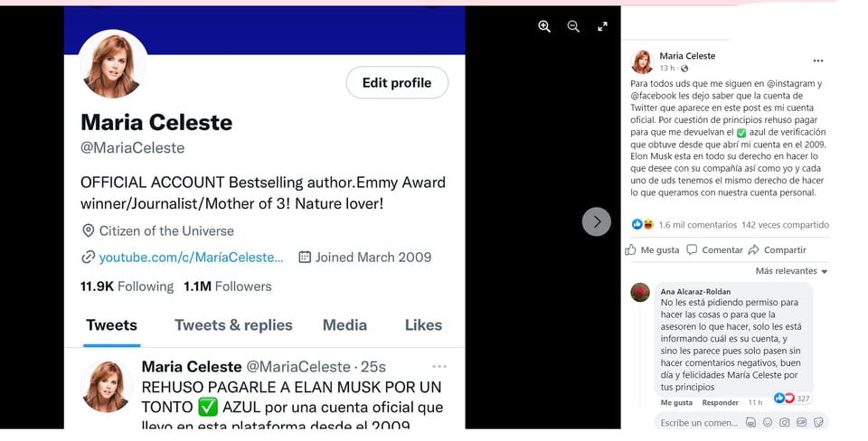Like the post with Me gusta

[x=652, y=250]
